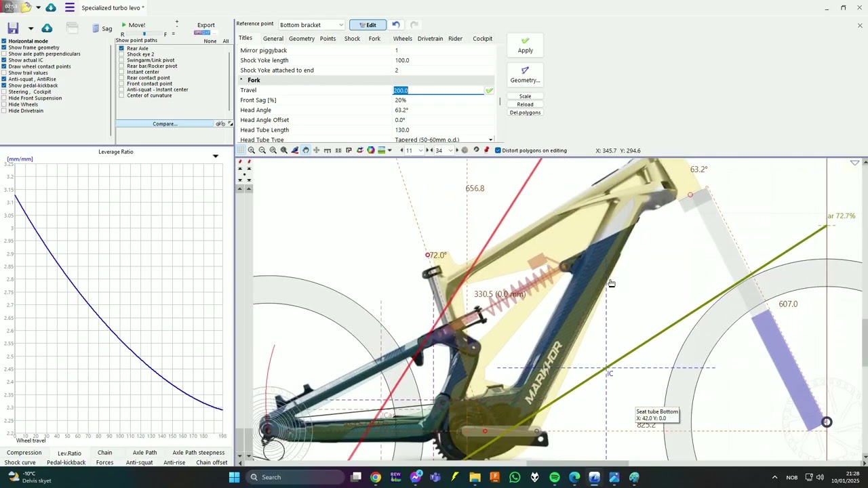868x488 pixels.
Task: Enable Show axle path perpendiculars
Action: [x=4, y=54]
